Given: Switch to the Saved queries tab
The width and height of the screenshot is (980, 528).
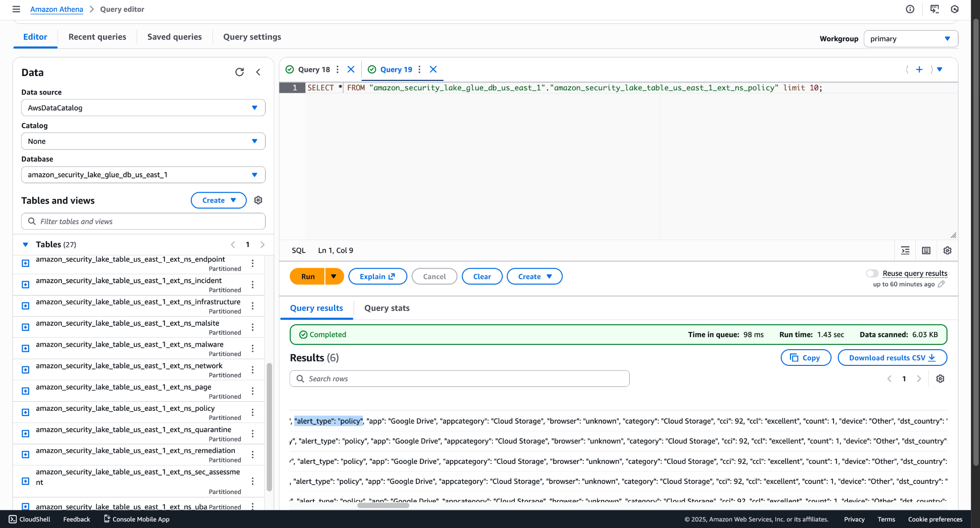Looking at the screenshot, I should [x=175, y=37].
